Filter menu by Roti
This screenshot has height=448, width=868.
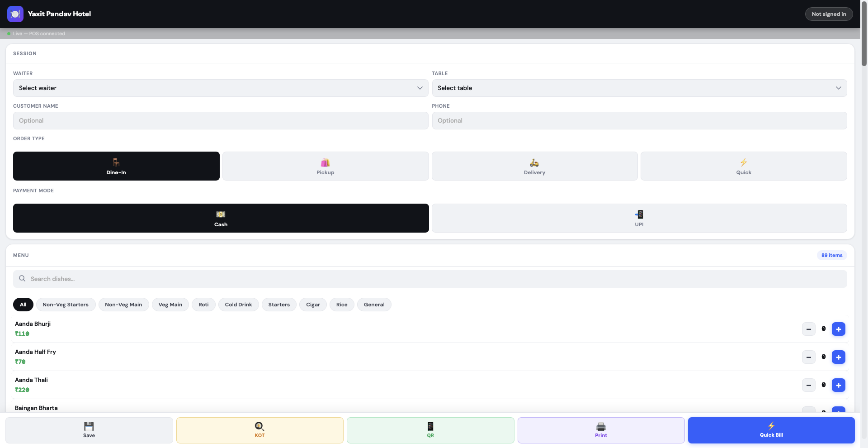[203, 305]
